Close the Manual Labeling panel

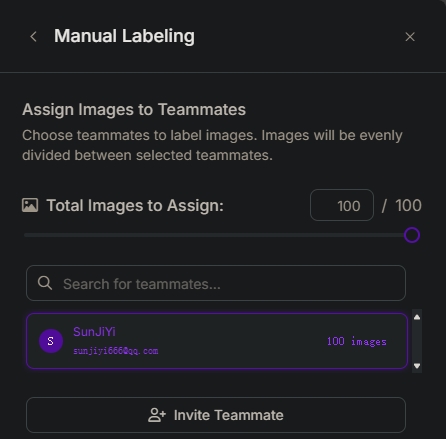pos(410,37)
